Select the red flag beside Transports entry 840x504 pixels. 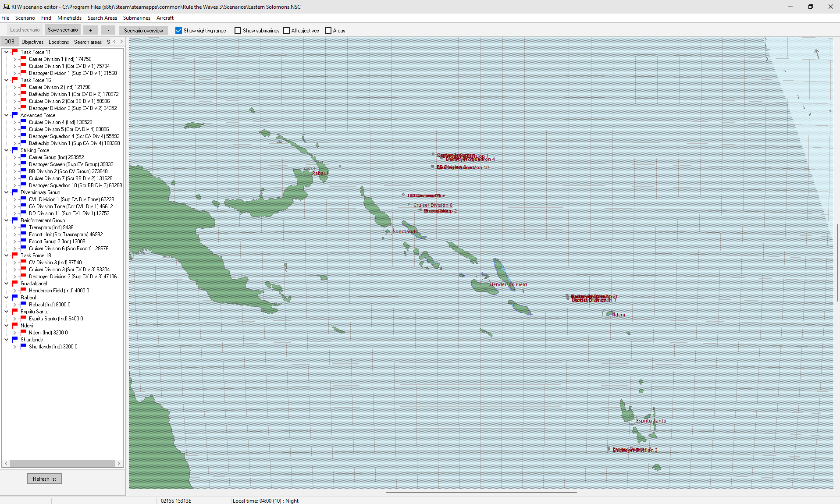click(23, 227)
